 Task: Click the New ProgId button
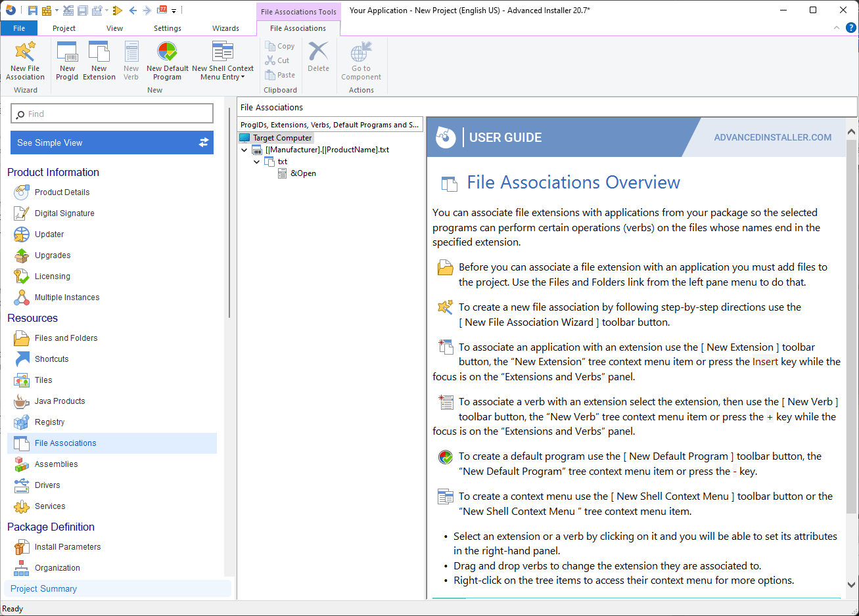click(67, 60)
